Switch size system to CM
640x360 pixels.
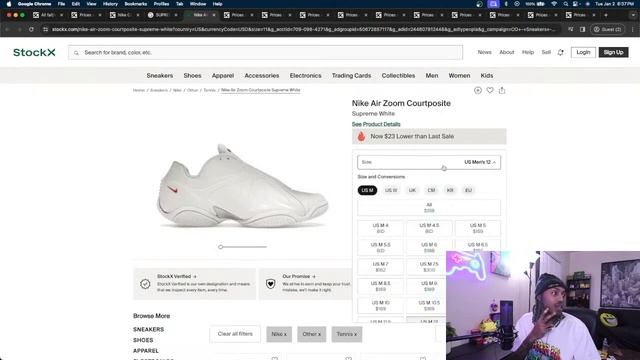point(431,190)
